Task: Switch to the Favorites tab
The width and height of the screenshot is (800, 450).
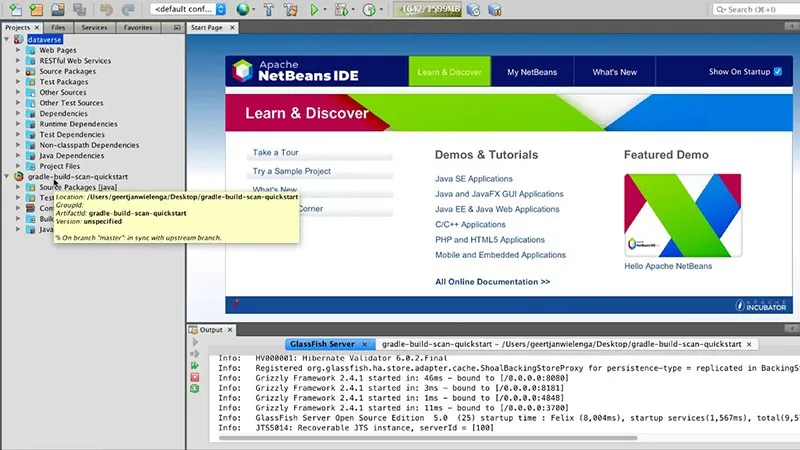Action: click(x=138, y=28)
